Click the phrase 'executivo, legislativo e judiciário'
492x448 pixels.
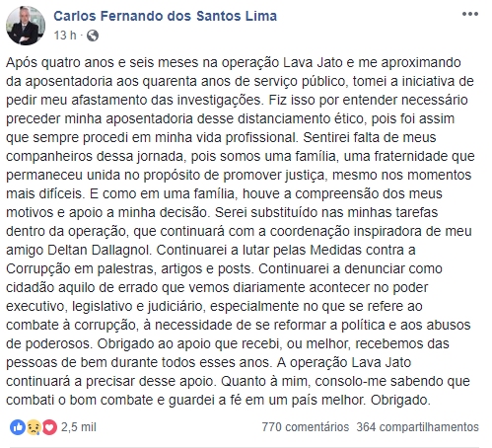pyautogui.click(x=105, y=307)
